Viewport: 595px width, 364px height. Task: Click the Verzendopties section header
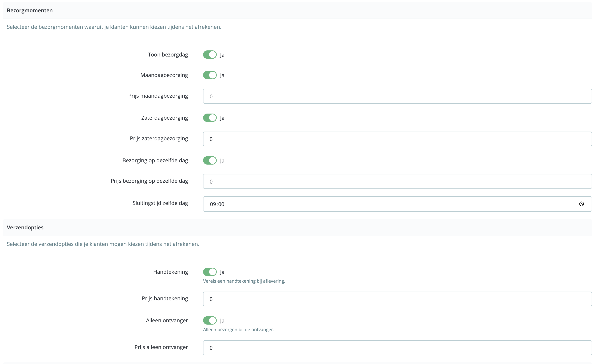point(25,227)
